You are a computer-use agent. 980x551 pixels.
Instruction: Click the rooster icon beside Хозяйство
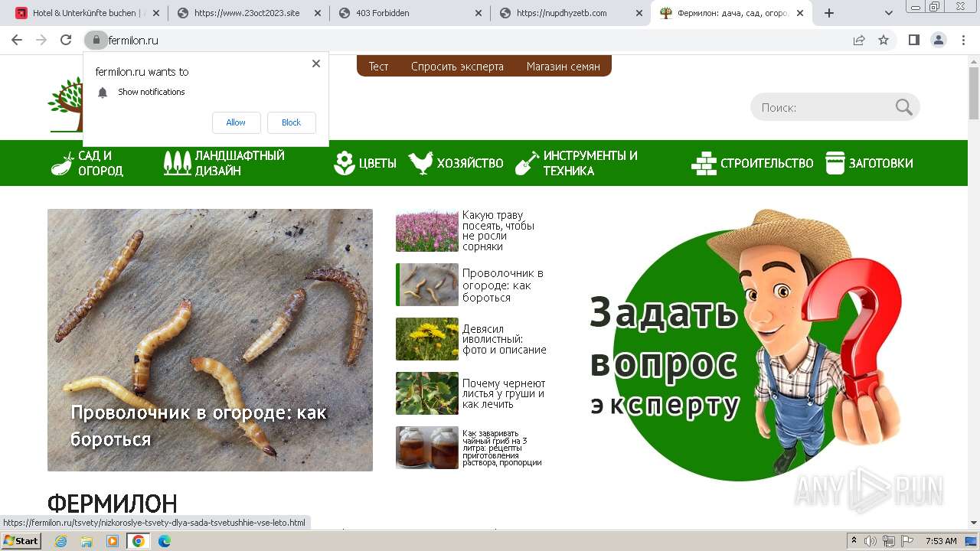(420, 163)
